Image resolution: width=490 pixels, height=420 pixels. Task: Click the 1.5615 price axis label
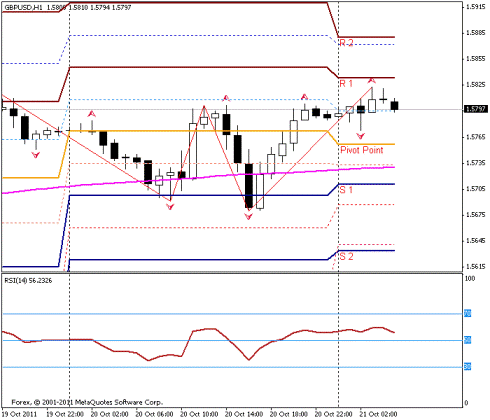476,266
